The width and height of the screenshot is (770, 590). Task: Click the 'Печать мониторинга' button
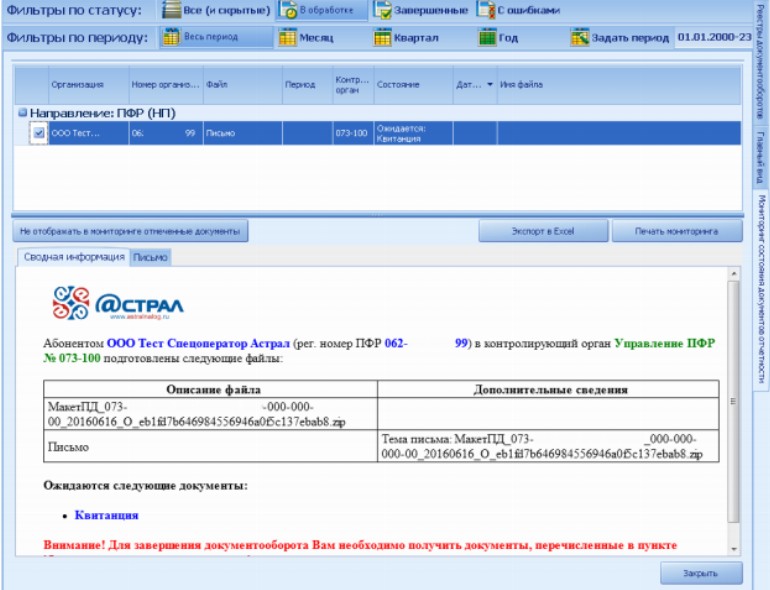pyautogui.click(x=677, y=231)
